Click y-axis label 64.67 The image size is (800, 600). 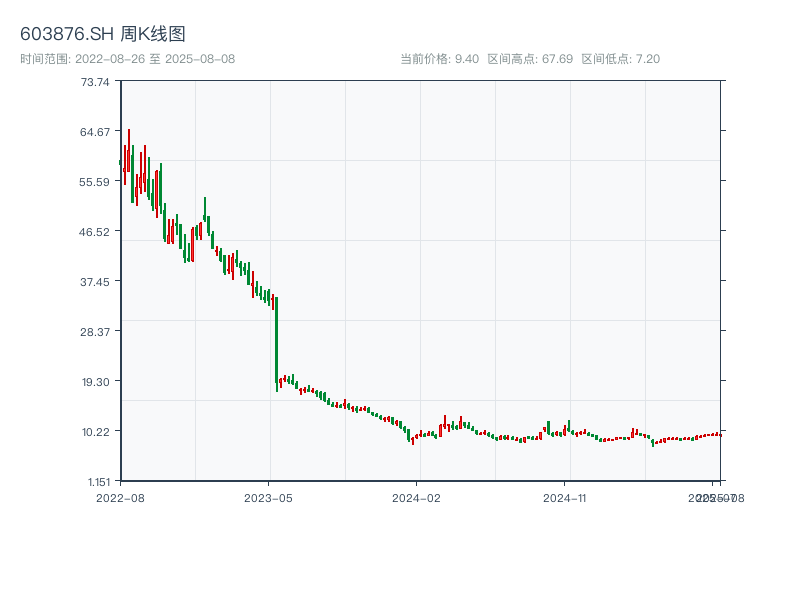click(95, 132)
